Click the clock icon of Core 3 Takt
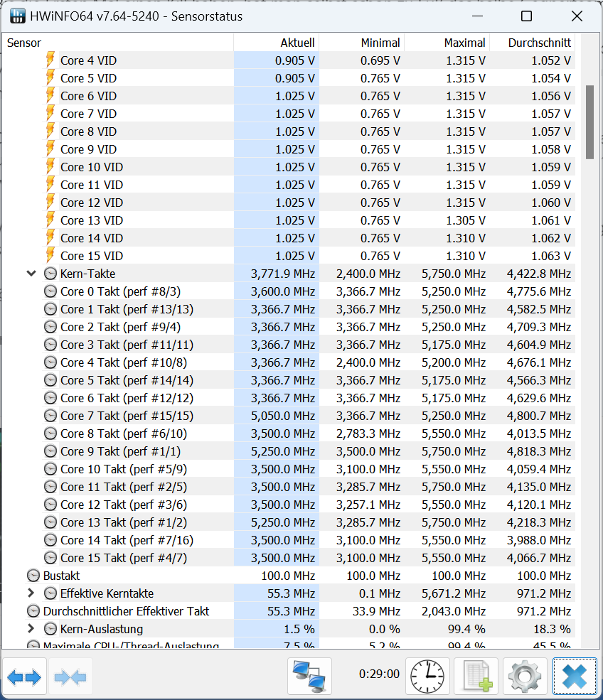Image resolution: width=603 pixels, height=700 pixels. coord(50,345)
